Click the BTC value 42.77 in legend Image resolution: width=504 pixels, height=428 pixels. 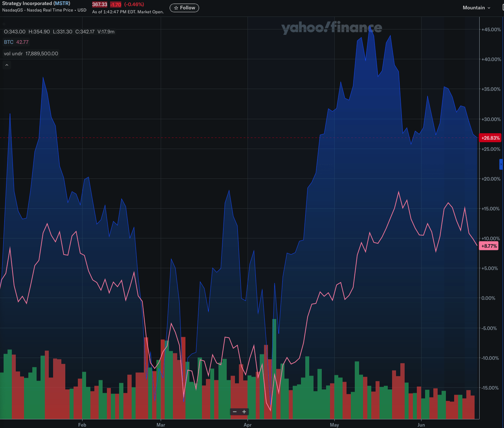[22, 42]
